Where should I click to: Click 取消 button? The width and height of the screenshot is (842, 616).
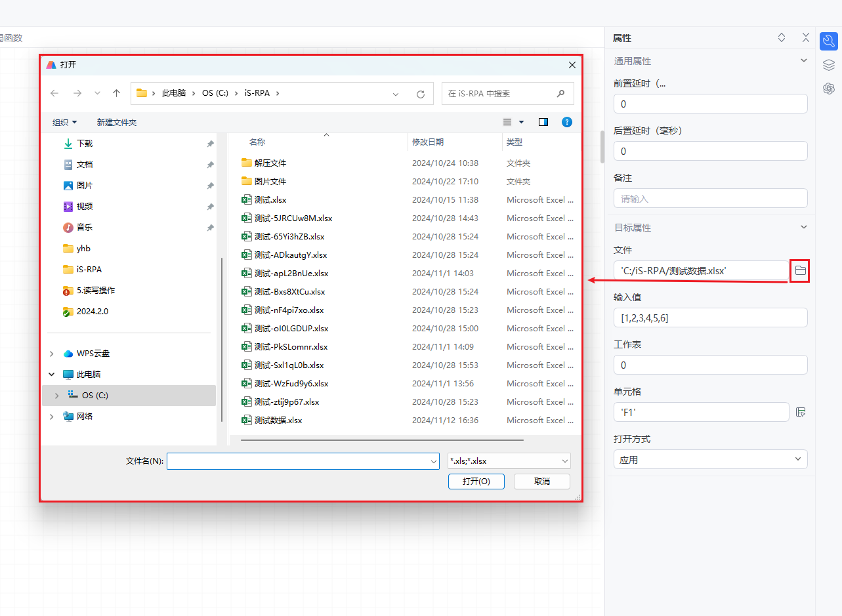click(x=542, y=482)
